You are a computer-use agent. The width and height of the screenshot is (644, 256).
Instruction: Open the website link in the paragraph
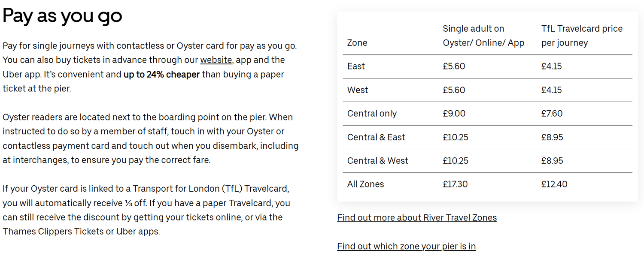[x=216, y=60]
